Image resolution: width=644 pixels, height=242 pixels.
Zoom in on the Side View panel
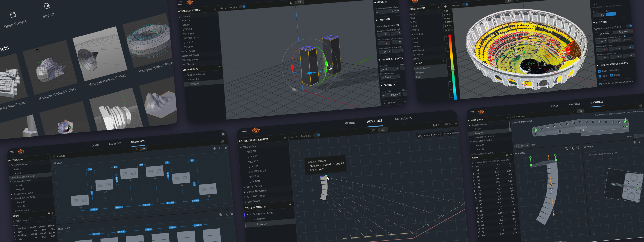pyautogui.click(x=566, y=148)
